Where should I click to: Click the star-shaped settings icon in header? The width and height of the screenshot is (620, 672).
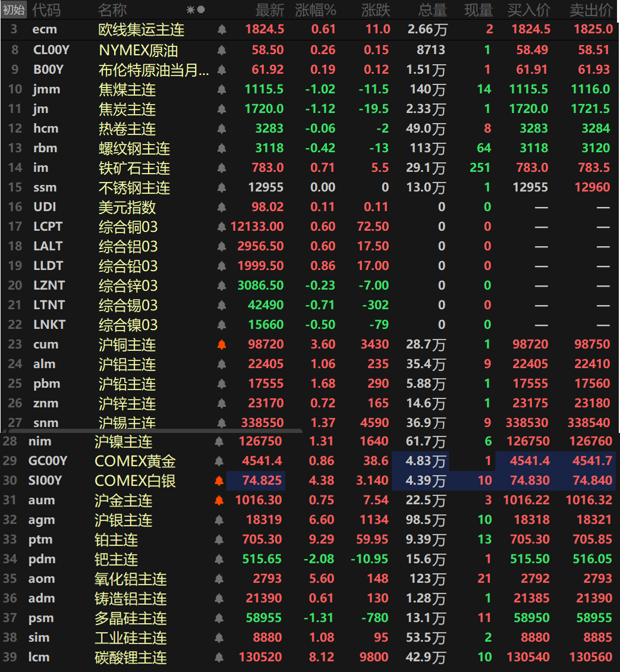point(190,10)
